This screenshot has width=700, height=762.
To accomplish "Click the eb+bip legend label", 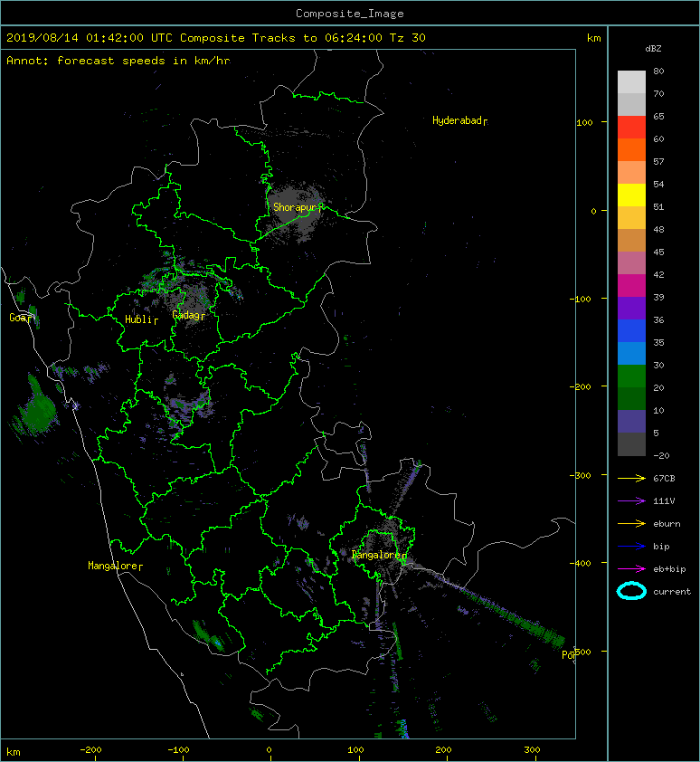I will pyautogui.click(x=669, y=569).
